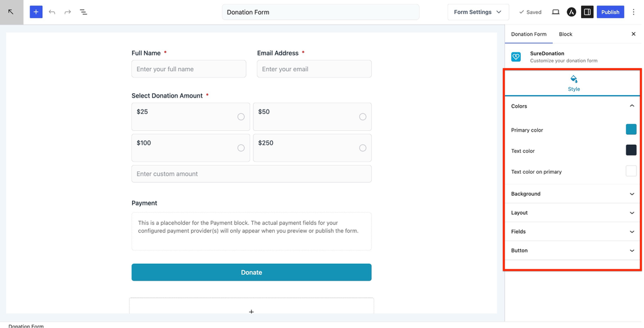
Task: Open the Text color swatch picker
Action: click(x=631, y=150)
